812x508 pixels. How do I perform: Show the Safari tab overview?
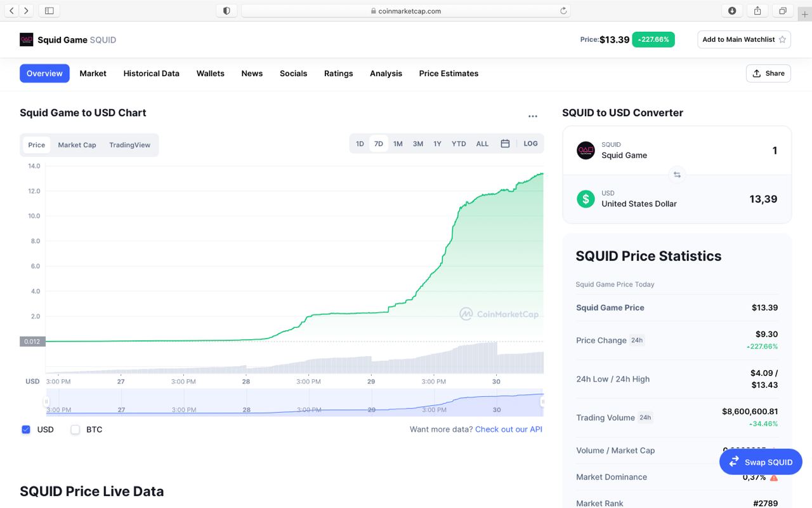click(783, 11)
